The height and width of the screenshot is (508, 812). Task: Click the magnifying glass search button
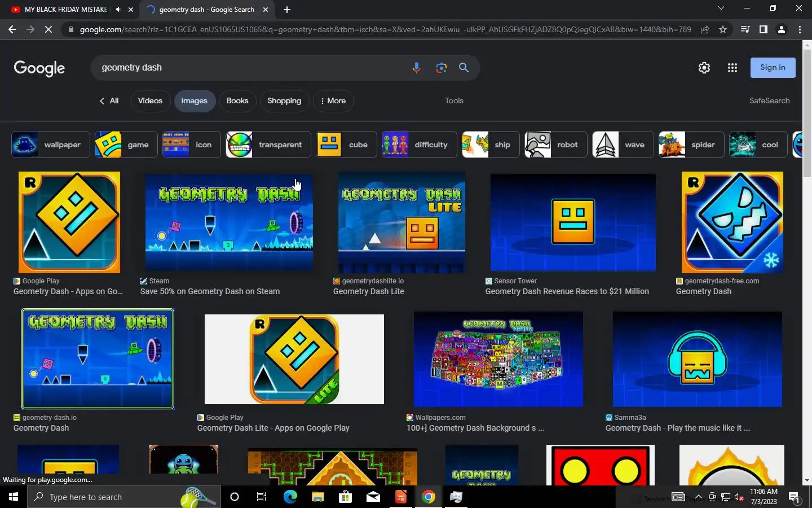(464, 68)
